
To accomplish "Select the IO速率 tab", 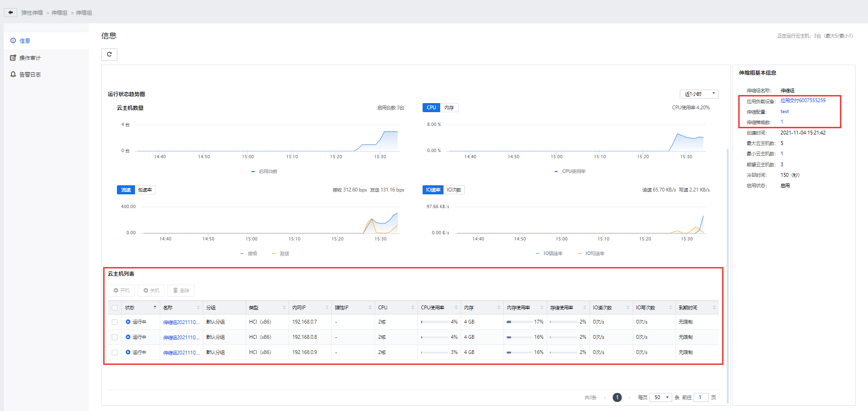I will 433,190.
